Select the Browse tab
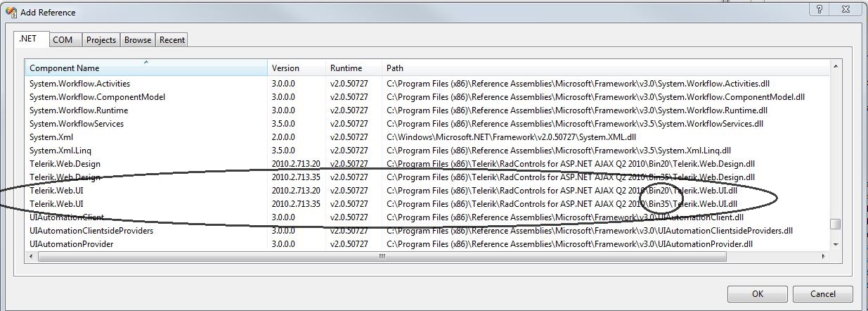This screenshot has width=868, height=311. 138,40
